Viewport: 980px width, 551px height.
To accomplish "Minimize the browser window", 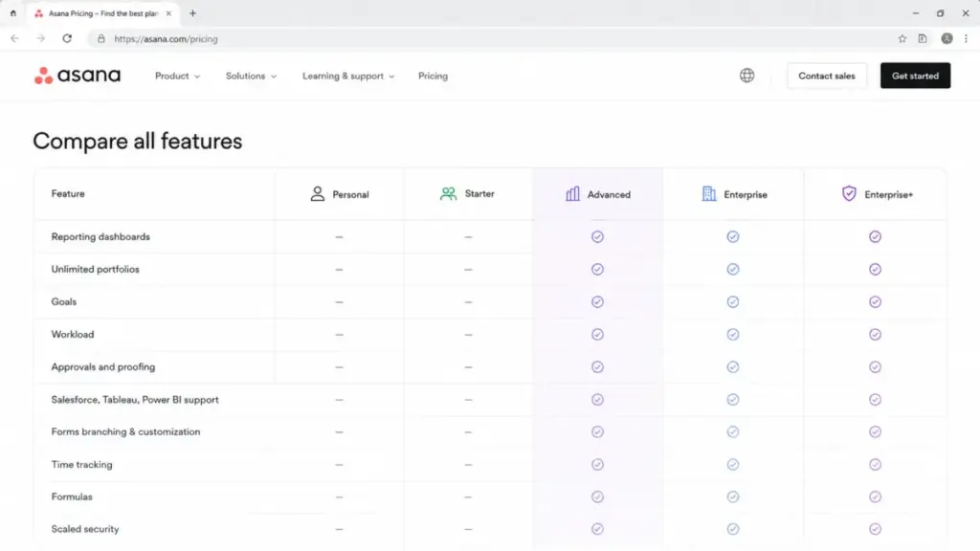I will [x=916, y=13].
